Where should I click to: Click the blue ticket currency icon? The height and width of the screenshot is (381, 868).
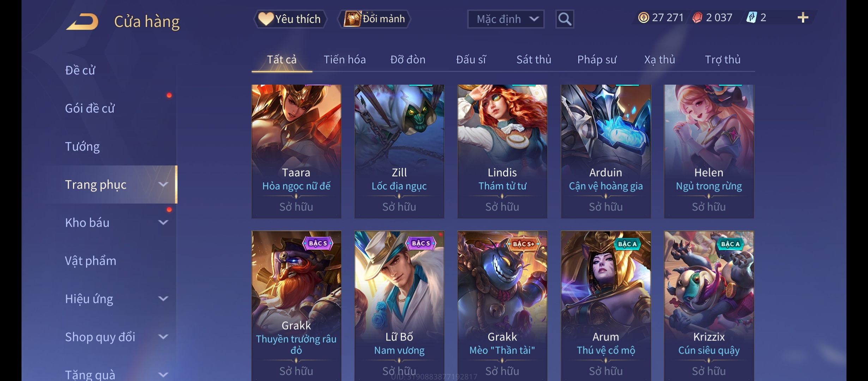tap(752, 18)
